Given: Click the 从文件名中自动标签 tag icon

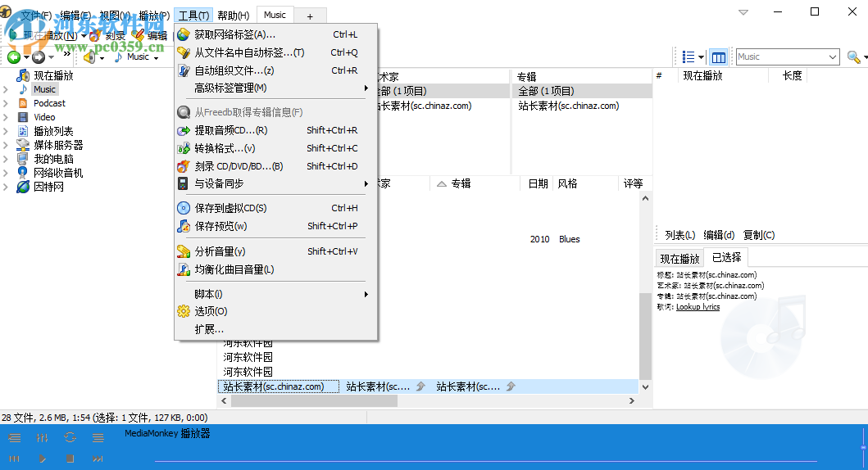Looking at the screenshot, I should point(184,52).
